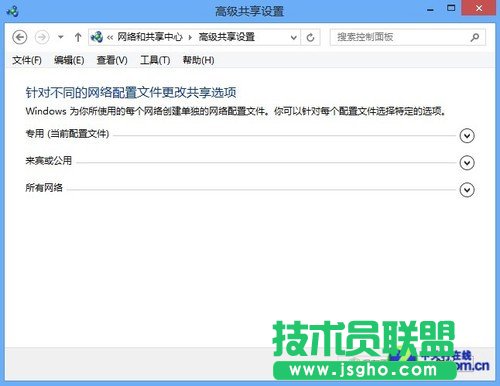Expand the 专用 (当前配置文件) section chevron
The height and width of the screenshot is (386, 500).
pos(467,136)
